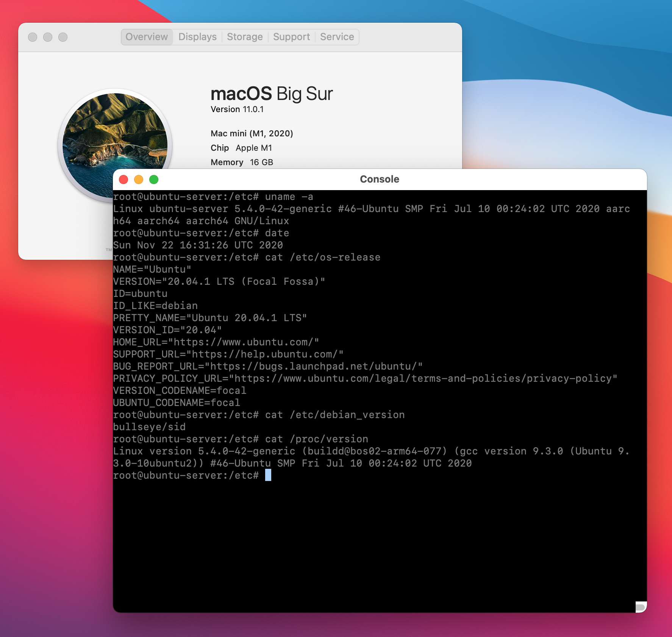
Task: Minimize the About This Mac window
Action: pos(48,37)
